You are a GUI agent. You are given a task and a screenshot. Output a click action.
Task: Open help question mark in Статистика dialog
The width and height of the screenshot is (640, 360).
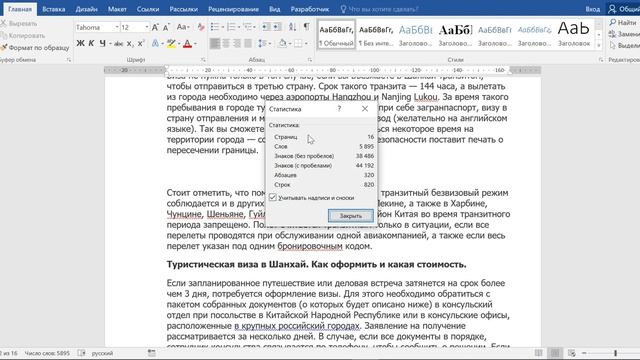click(x=339, y=109)
